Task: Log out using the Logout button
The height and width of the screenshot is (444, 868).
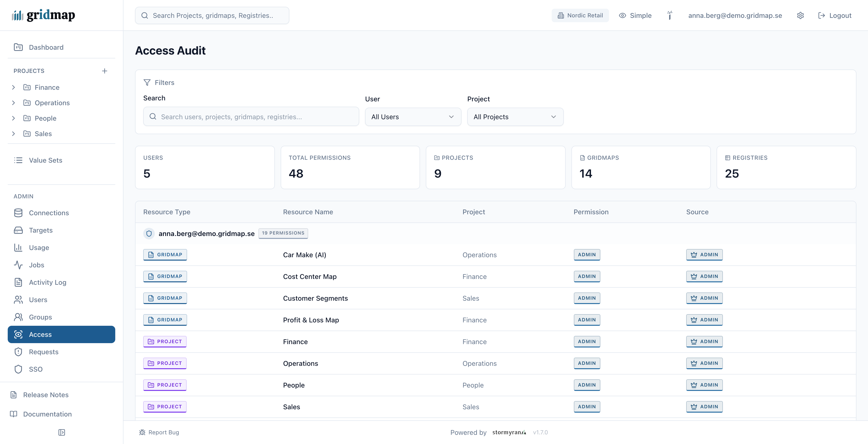Action: (835, 15)
